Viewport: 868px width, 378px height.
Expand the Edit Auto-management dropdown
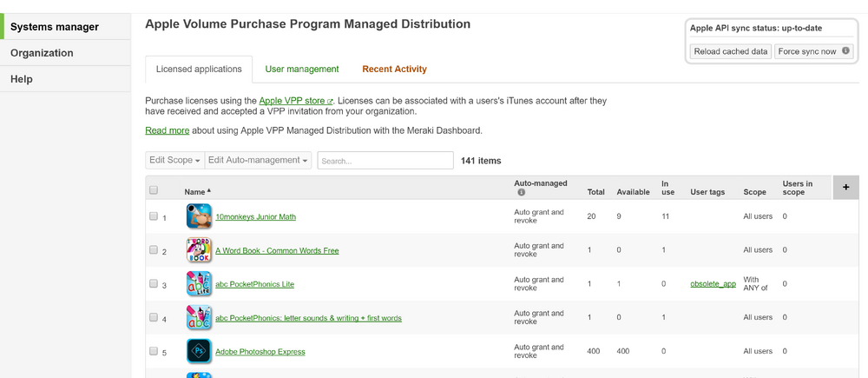pos(258,160)
